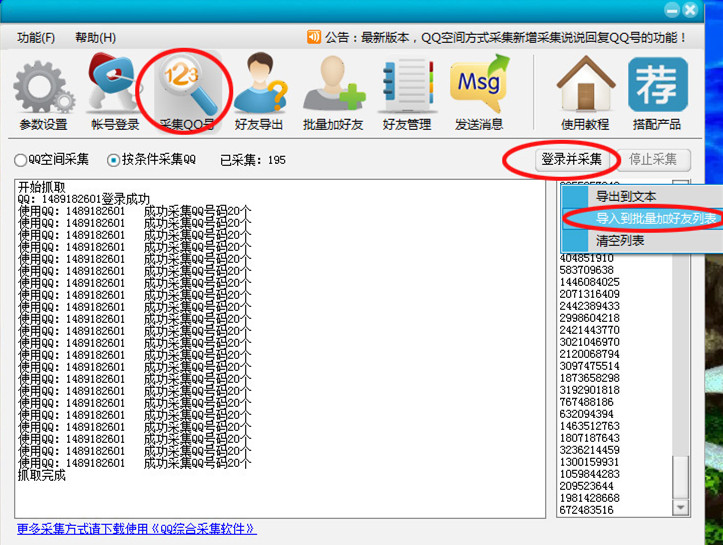Image resolution: width=723 pixels, height=545 pixels.
Task: Select QQ number 2998604218
Action: click(589, 318)
